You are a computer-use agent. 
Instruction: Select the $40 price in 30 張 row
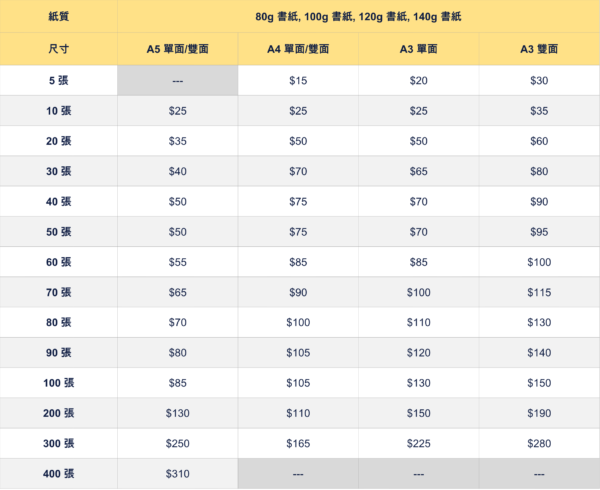point(178,171)
